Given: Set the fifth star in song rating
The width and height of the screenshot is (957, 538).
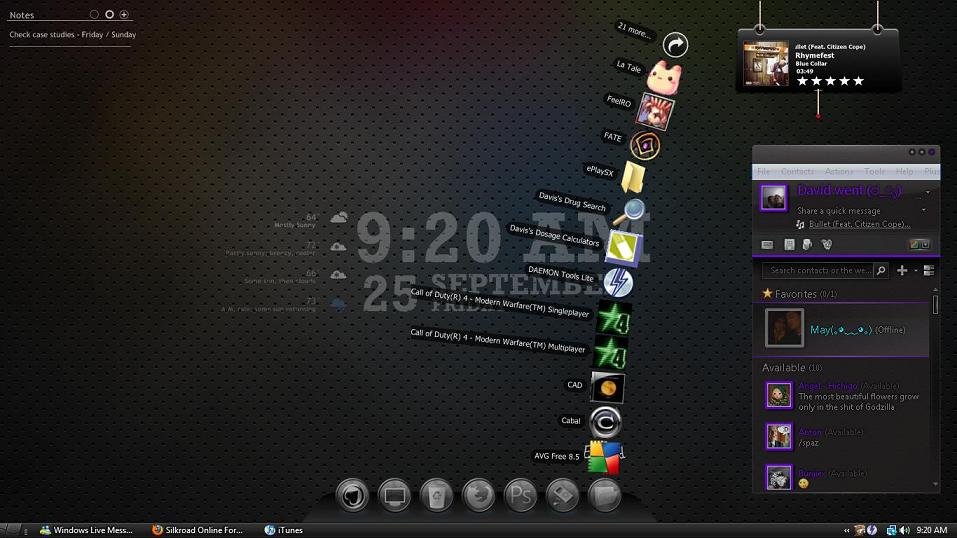Looking at the screenshot, I should point(858,81).
